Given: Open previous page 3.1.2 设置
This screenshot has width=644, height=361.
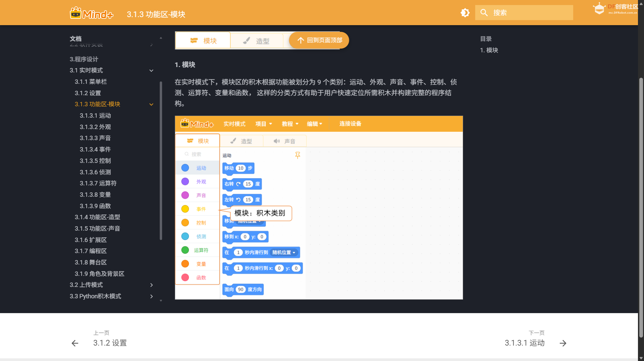Looking at the screenshot, I should [x=110, y=343].
